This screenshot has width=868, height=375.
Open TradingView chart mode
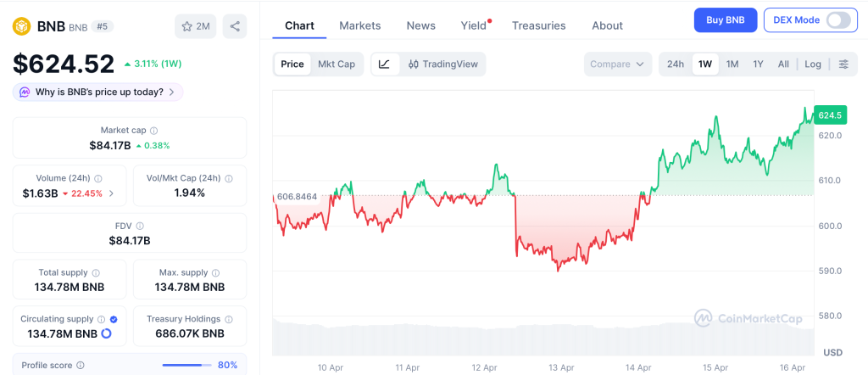pos(442,64)
